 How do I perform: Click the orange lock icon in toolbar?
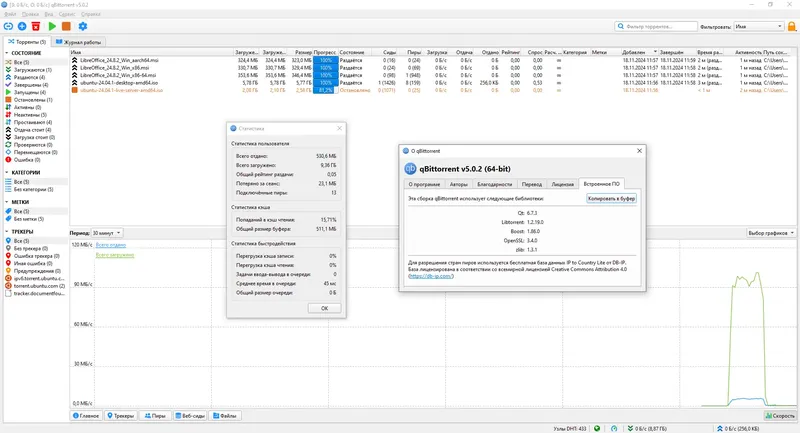coord(792,26)
